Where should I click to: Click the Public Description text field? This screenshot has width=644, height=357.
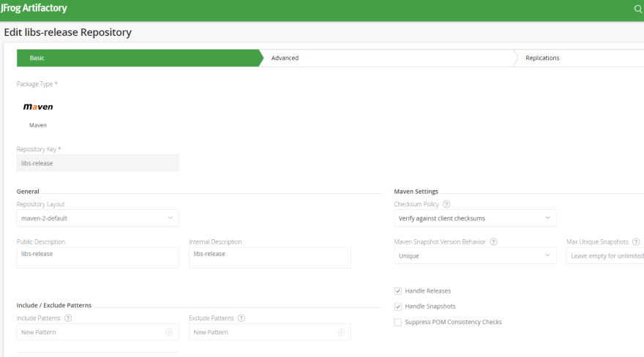(x=97, y=258)
